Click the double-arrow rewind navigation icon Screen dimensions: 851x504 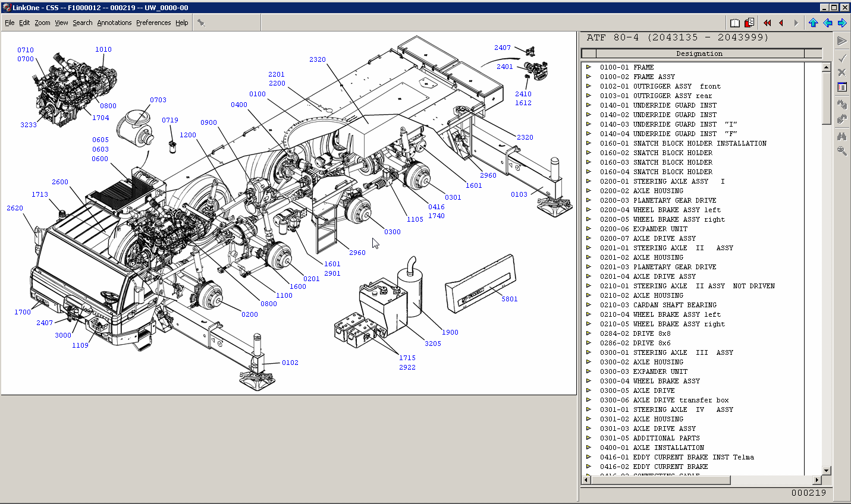pos(767,22)
